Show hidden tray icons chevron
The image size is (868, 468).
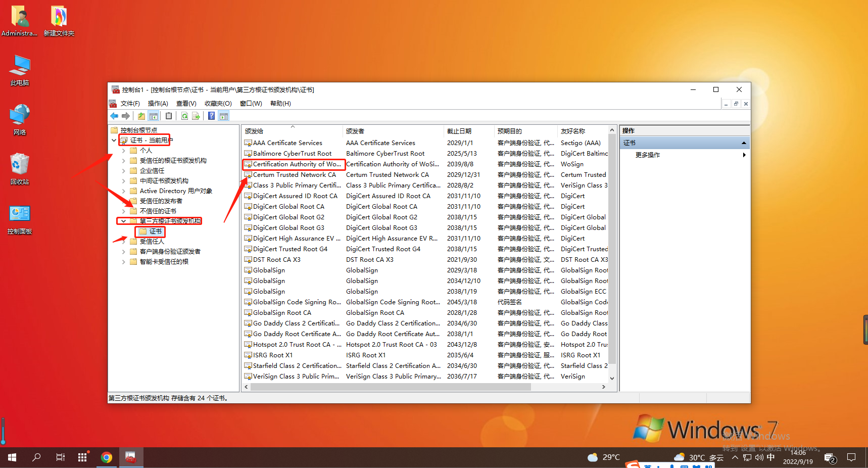[x=735, y=457]
